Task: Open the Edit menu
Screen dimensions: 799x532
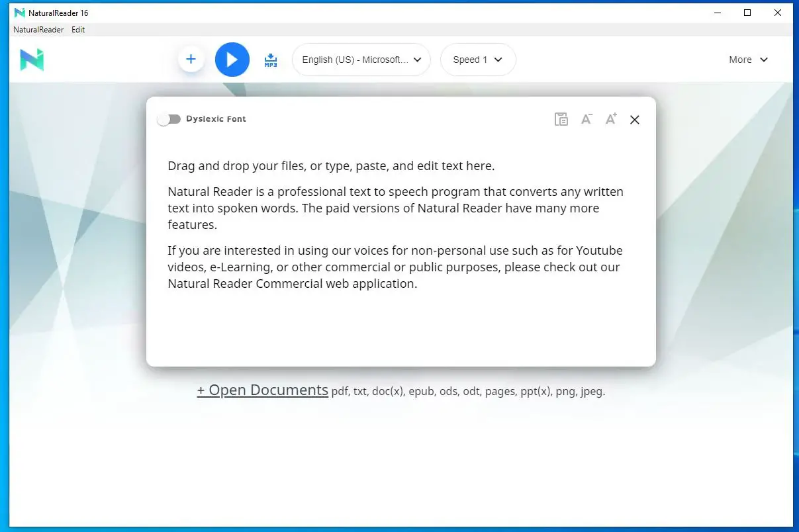Action: 78,30
